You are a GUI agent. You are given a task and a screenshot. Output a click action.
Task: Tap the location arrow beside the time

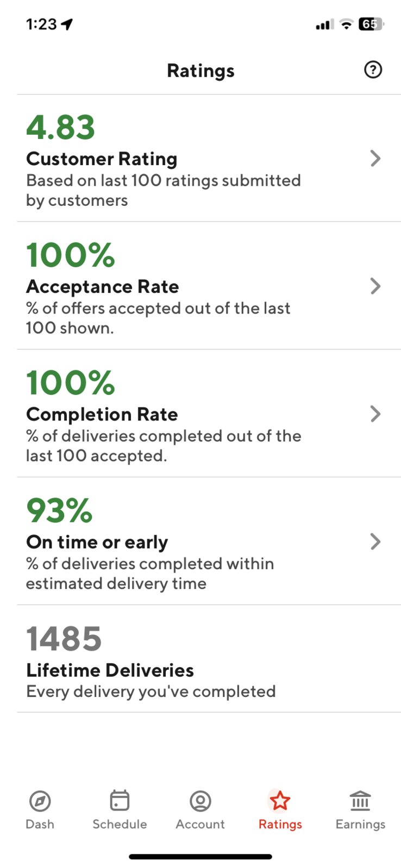click(x=67, y=24)
